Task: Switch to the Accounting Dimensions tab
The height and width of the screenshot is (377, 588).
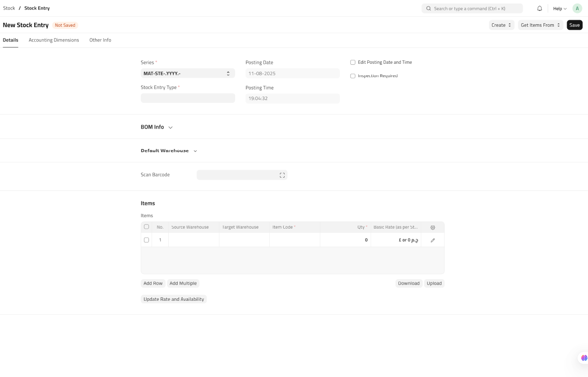Action: click(53, 40)
